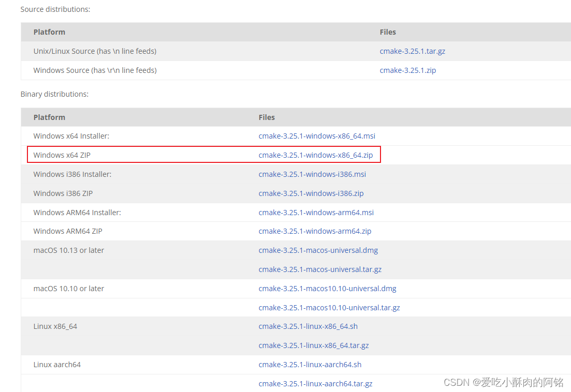Download cmake-3.25.1-macos-universal.dmg

tap(318, 250)
